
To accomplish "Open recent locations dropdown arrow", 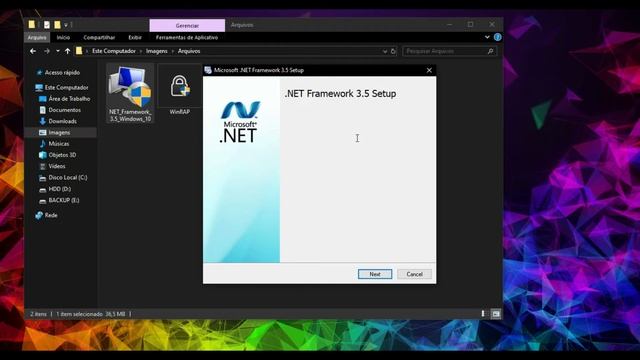I will [x=58, y=51].
